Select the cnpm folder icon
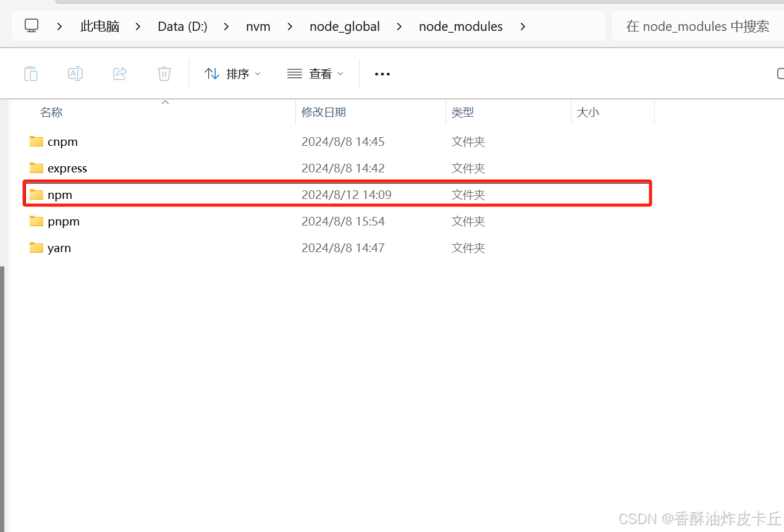Image resolution: width=784 pixels, height=532 pixels. [x=36, y=141]
